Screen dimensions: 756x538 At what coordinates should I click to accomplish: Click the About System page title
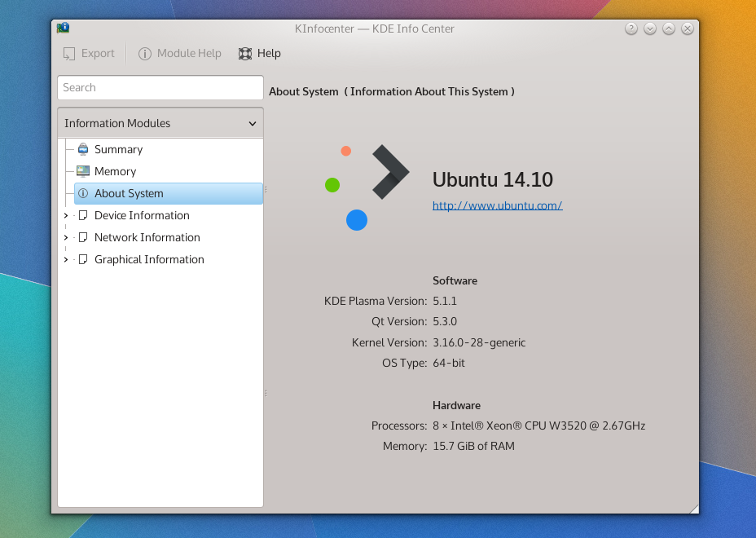click(392, 91)
